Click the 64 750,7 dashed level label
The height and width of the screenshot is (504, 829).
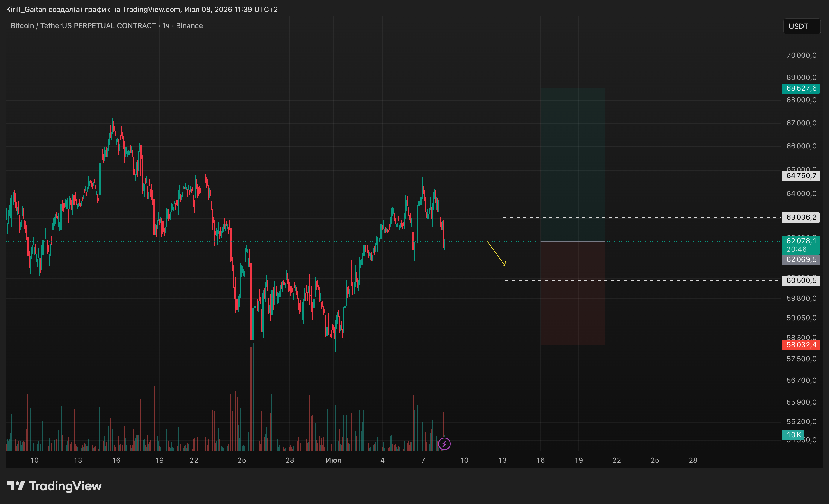(801, 176)
